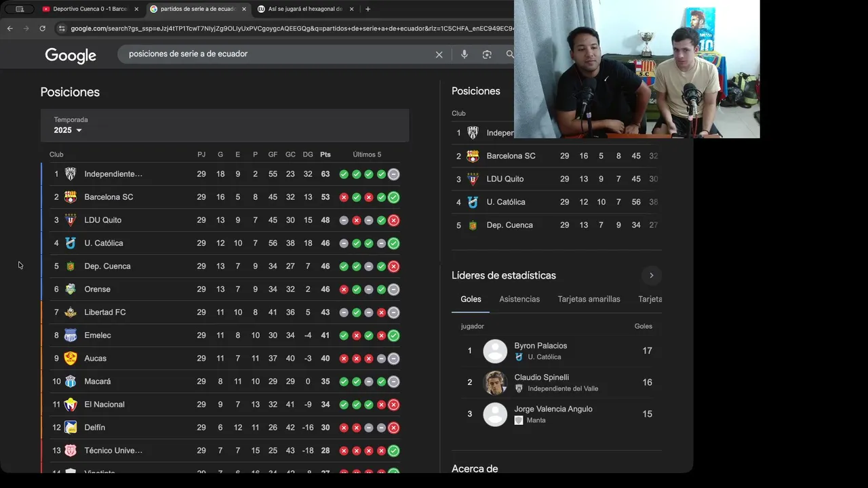Click Claudio Spinelli player photo
The height and width of the screenshot is (488, 868).
click(495, 383)
